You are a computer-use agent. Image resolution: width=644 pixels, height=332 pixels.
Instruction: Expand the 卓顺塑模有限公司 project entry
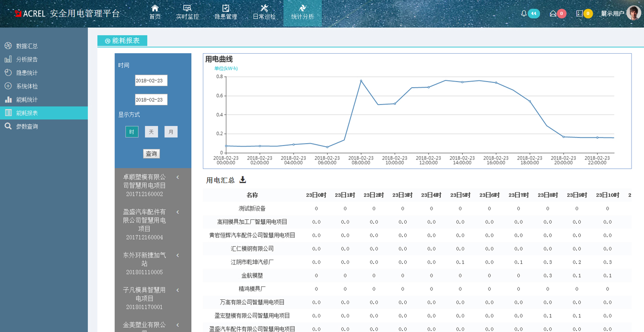177,177
